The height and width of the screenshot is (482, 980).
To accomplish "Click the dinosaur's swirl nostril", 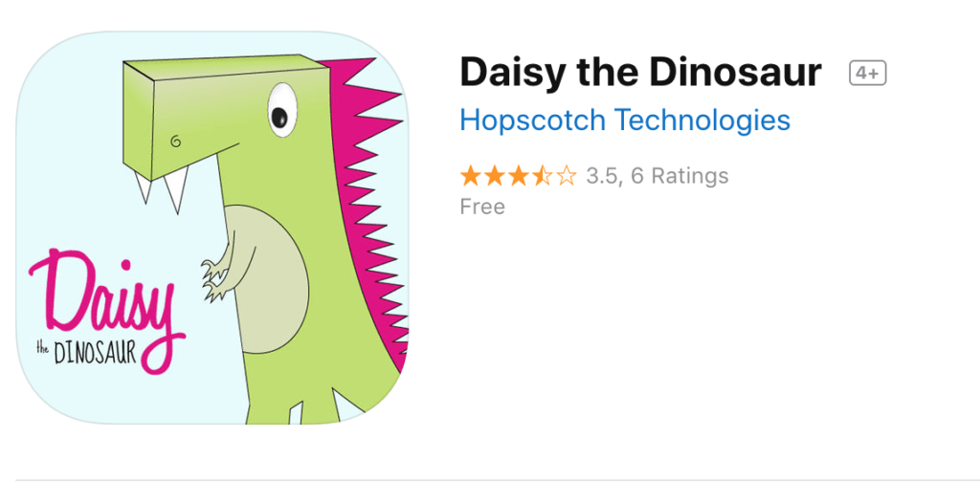I will tap(176, 142).
